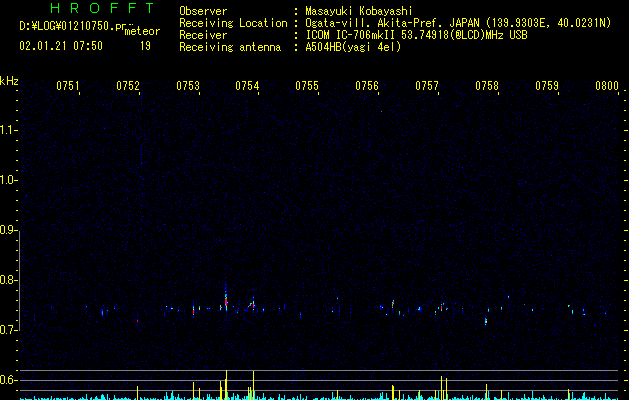Click the meteor label

[142, 31]
